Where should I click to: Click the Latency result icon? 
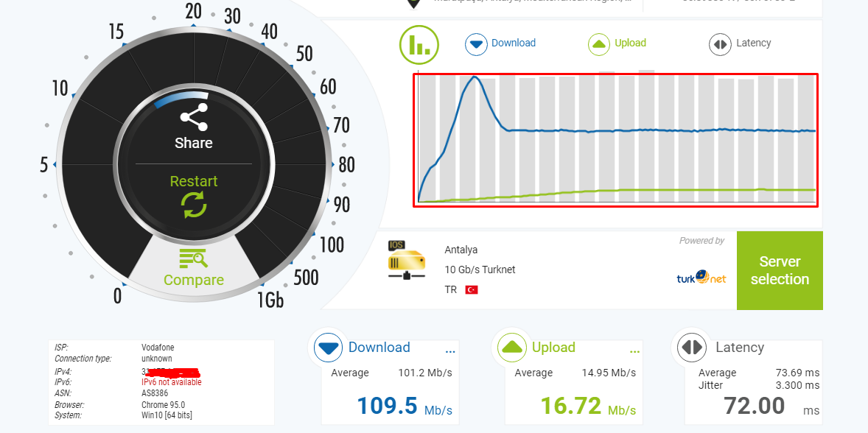(692, 348)
